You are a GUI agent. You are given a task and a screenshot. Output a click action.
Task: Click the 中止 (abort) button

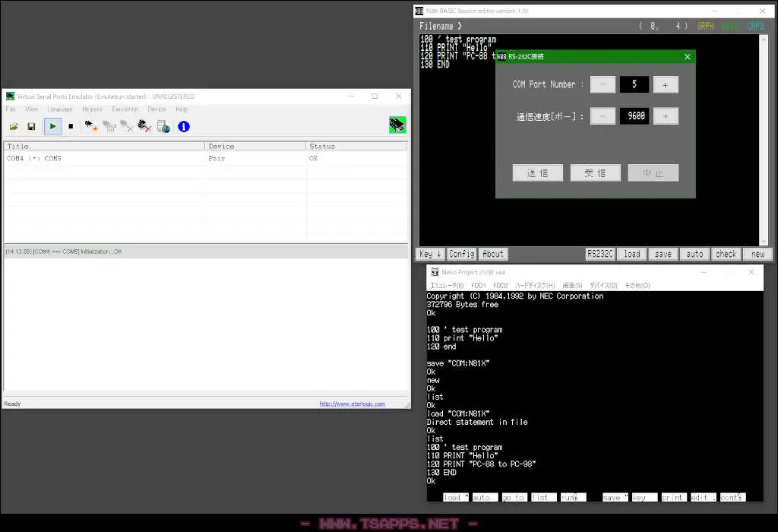tap(653, 173)
